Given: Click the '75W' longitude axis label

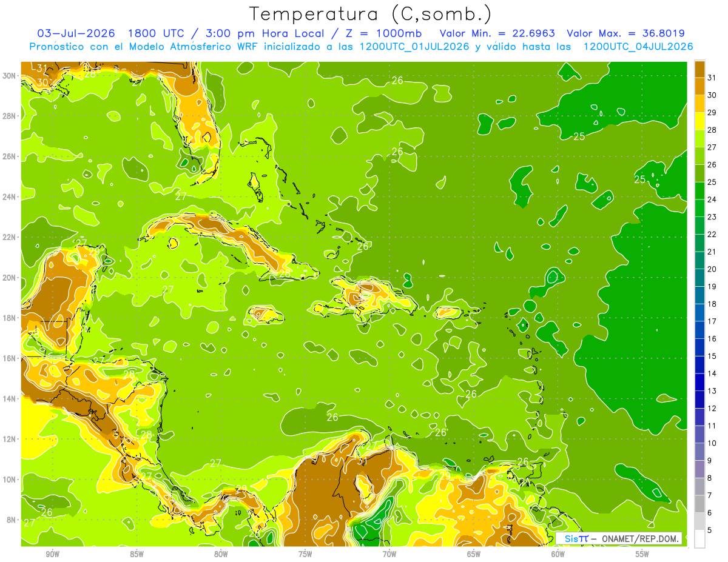Looking at the screenshot, I should pos(305,554).
